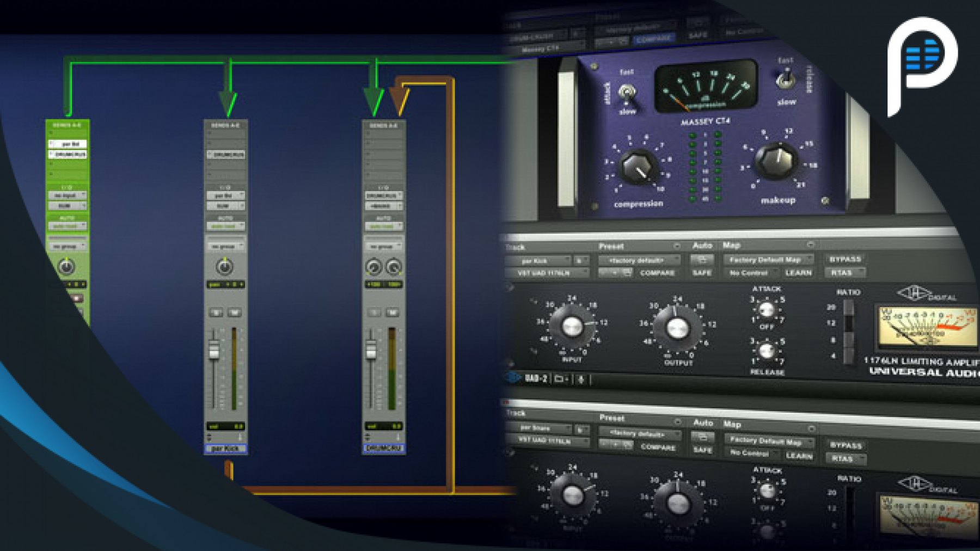This screenshot has height=551, width=980.
Task: Open the input selector on the per Kick channel strip
Action: tap(225, 195)
